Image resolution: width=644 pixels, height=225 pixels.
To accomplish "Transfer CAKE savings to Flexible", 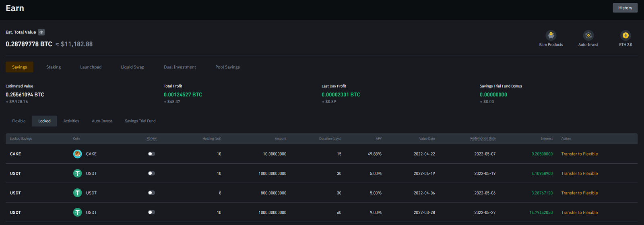I will [579, 154].
